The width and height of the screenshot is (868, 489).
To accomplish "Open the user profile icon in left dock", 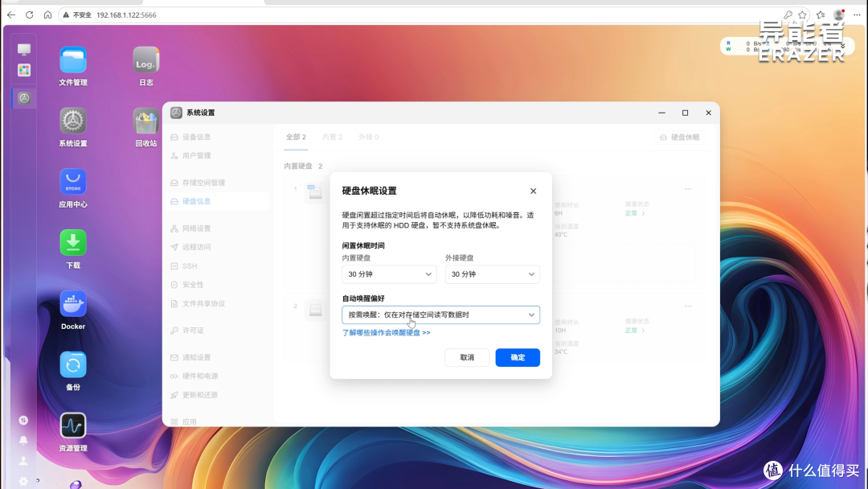I will coord(23,461).
